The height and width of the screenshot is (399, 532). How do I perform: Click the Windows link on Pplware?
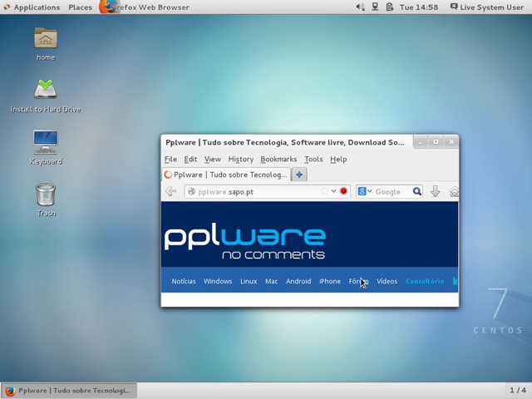tap(218, 281)
